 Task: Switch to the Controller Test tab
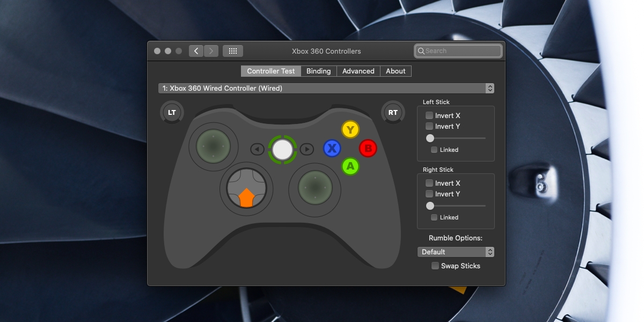[x=271, y=71]
